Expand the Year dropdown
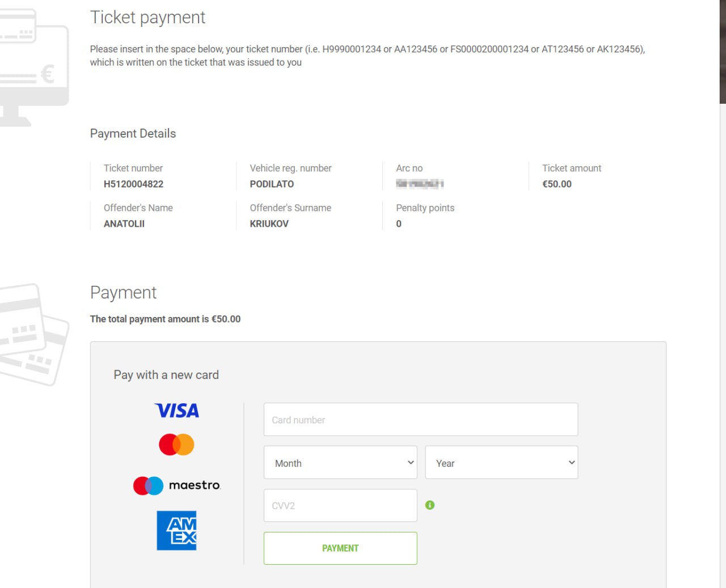 click(x=501, y=463)
